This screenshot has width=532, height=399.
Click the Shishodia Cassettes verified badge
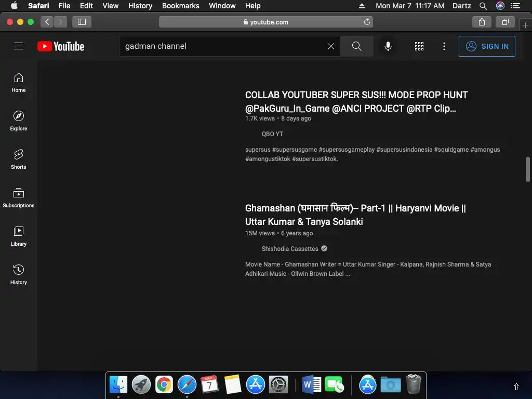tap(324, 248)
